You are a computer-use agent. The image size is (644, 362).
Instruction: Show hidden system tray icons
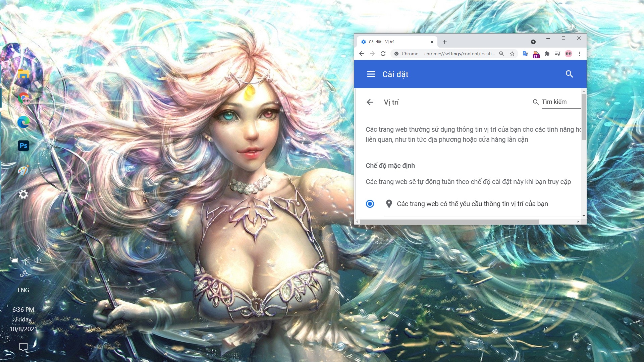click(x=38, y=248)
